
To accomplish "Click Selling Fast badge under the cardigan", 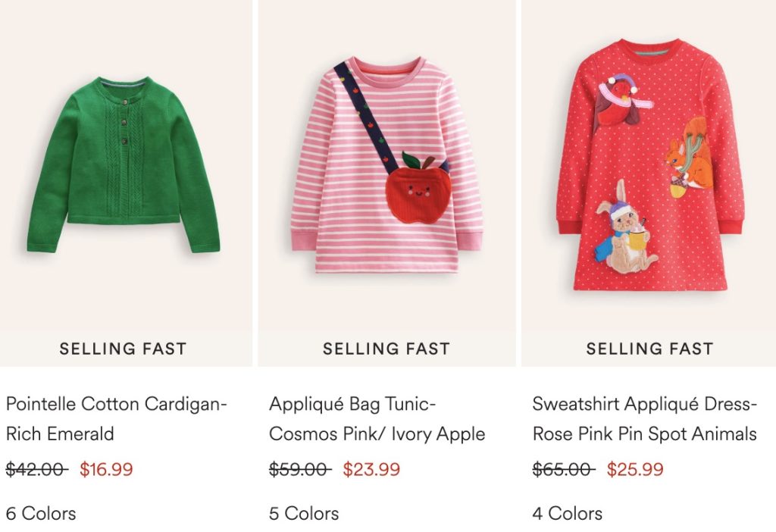I will click(123, 349).
